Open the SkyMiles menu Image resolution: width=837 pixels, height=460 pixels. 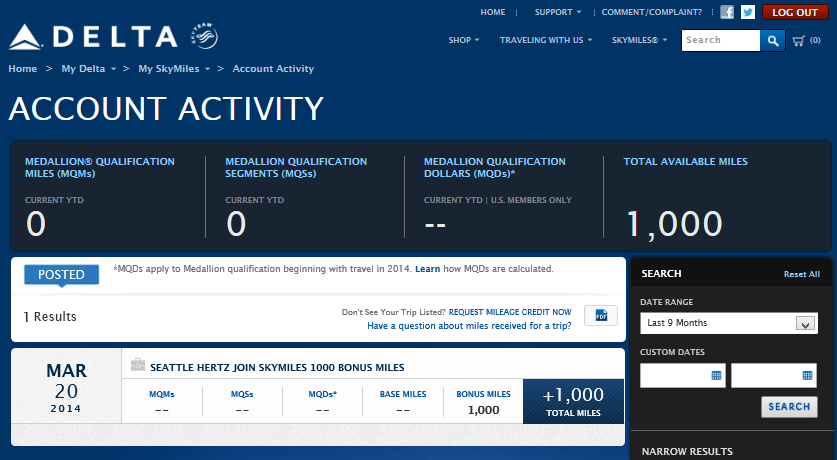point(640,41)
